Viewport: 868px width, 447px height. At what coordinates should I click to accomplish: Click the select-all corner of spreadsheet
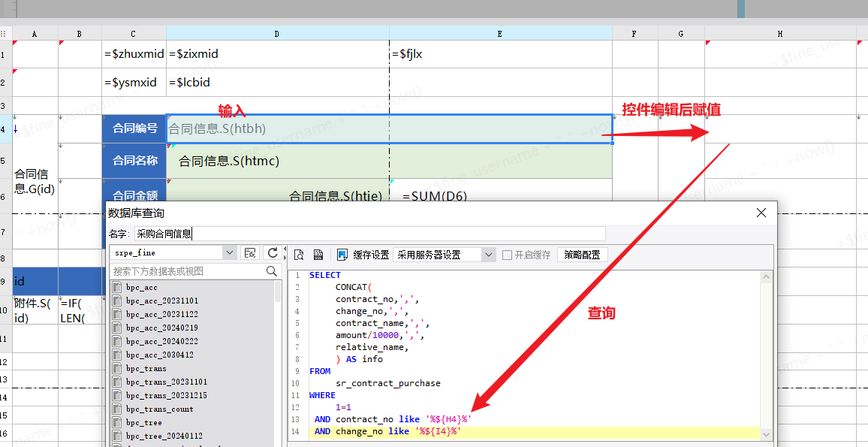click(x=5, y=33)
